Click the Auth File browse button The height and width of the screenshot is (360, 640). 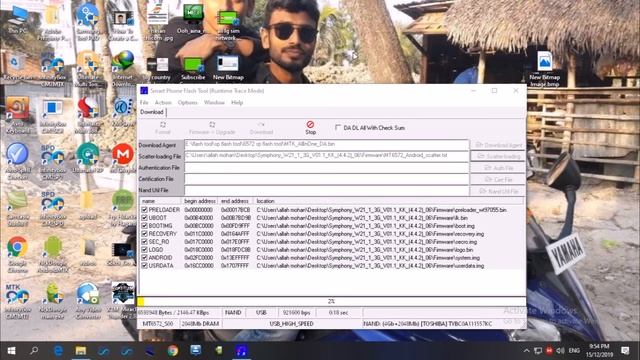click(498, 168)
